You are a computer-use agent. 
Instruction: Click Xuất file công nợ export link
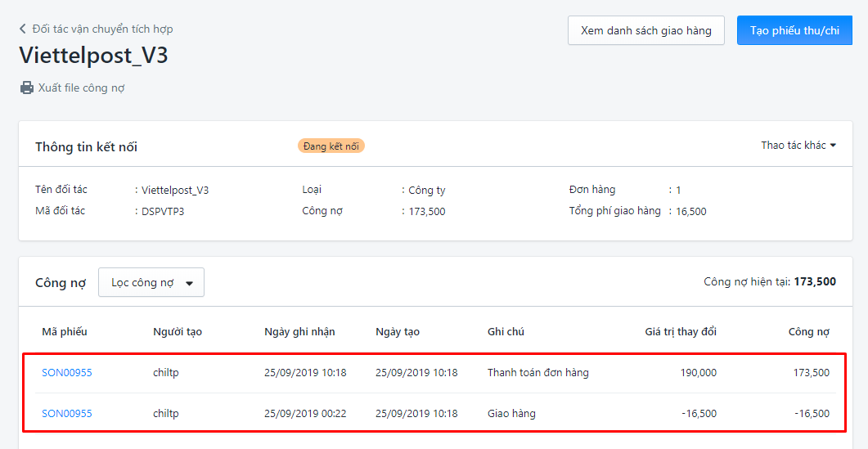coord(81,88)
